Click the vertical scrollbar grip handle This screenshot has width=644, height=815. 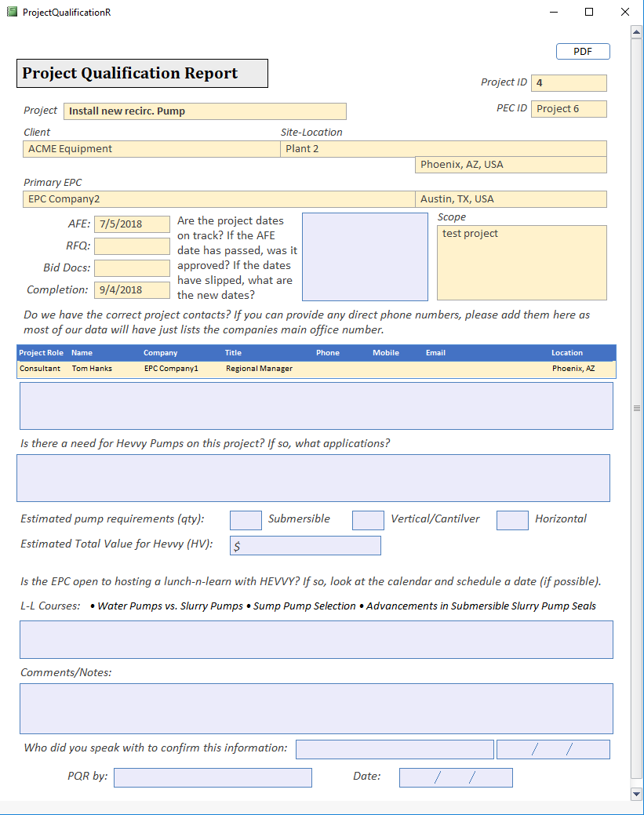[636, 408]
